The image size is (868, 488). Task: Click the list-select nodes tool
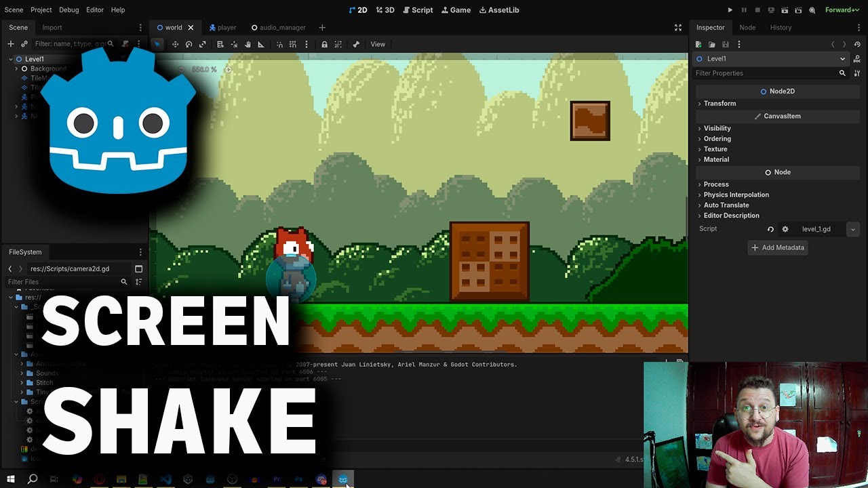(220, 44)
